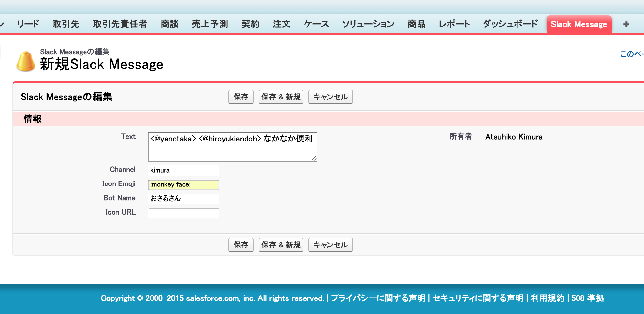The width and height of the screenshot is (644, 314).
Task: Go to the 注文 tab
Action: click(x=281, y=24)
